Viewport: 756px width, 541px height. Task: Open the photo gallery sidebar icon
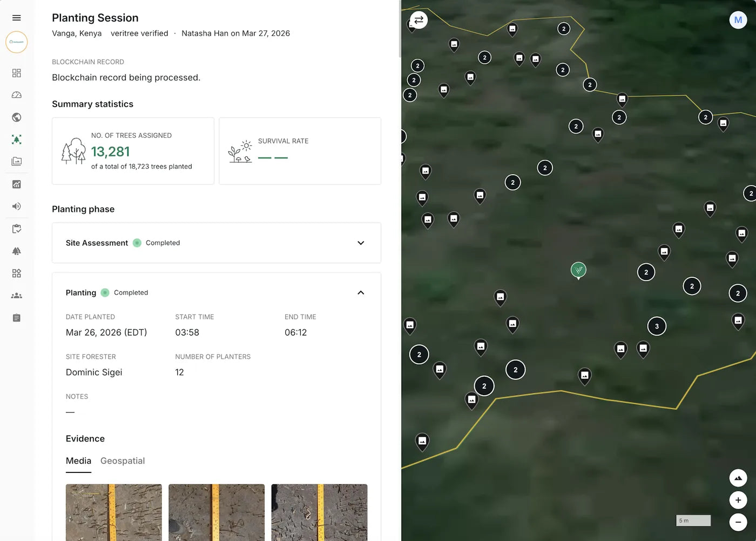[x=17, y=161]
